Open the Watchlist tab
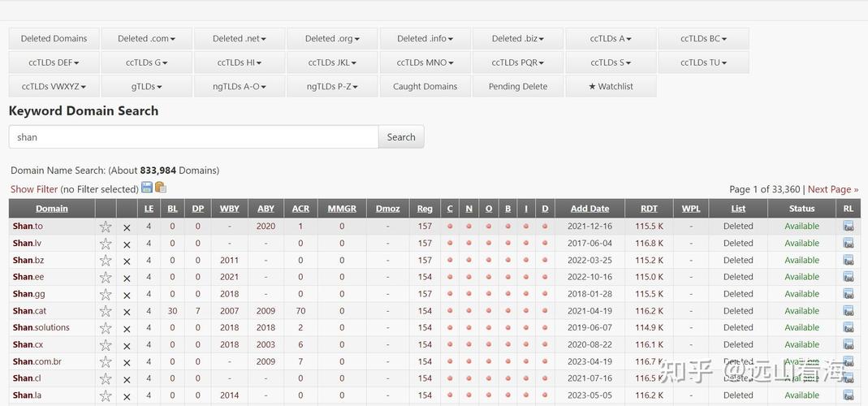 [611, 86]
